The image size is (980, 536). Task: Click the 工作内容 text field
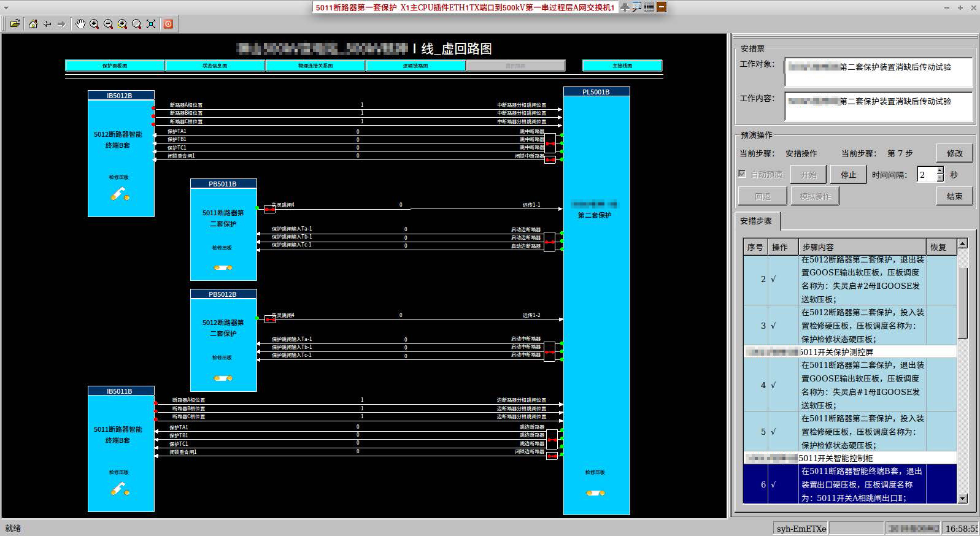click(x=878, y=107)
